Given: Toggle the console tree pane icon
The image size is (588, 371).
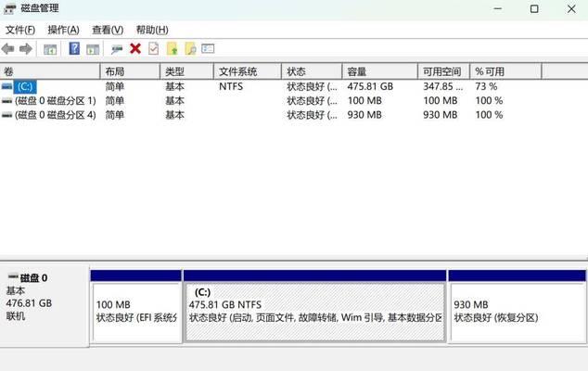Looking at the screenshot, I should pyautogui.click(x=50, y=49).
